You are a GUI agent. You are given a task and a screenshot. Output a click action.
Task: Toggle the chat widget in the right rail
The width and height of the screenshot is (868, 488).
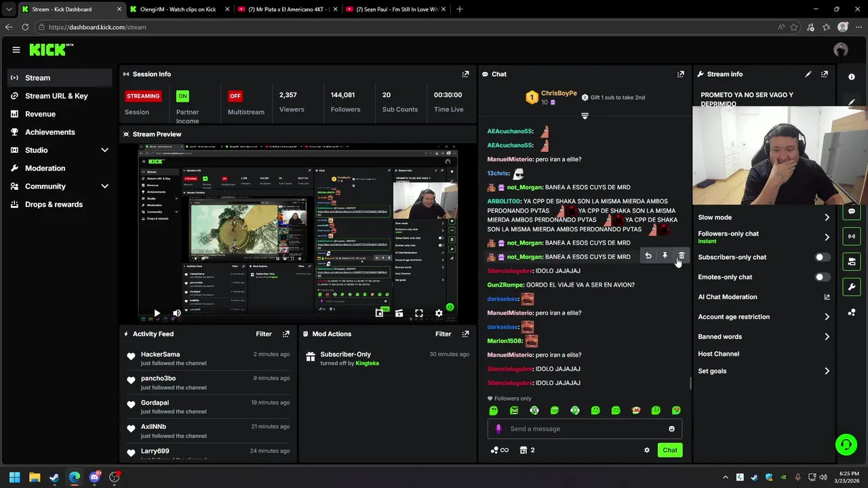[852, 211]
